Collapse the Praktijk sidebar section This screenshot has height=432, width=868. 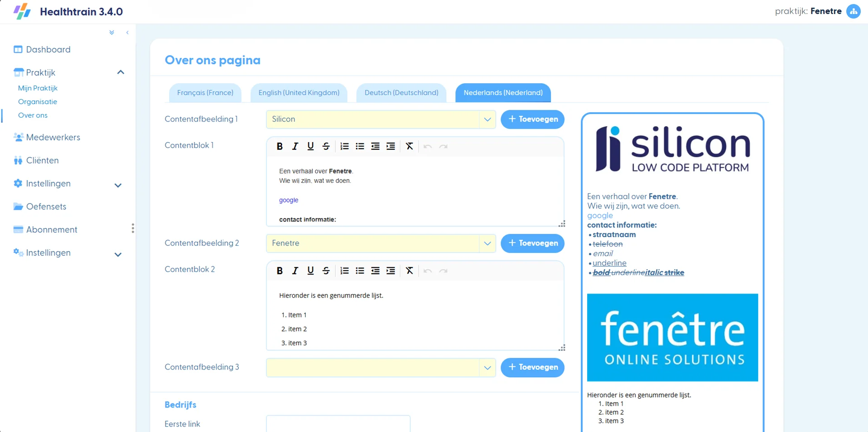(121, 72)
